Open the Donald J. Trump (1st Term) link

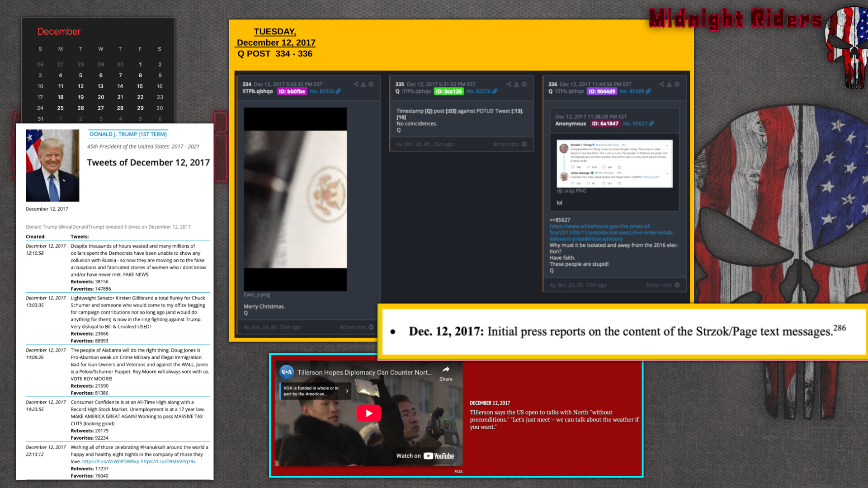pos(128,134)
